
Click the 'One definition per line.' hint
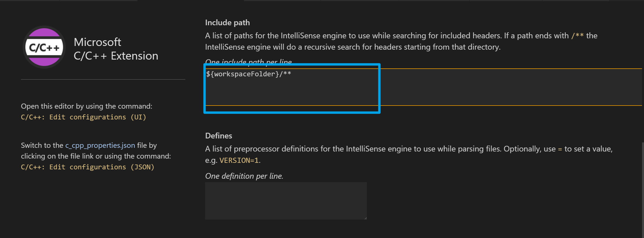(x=244, y=176)
